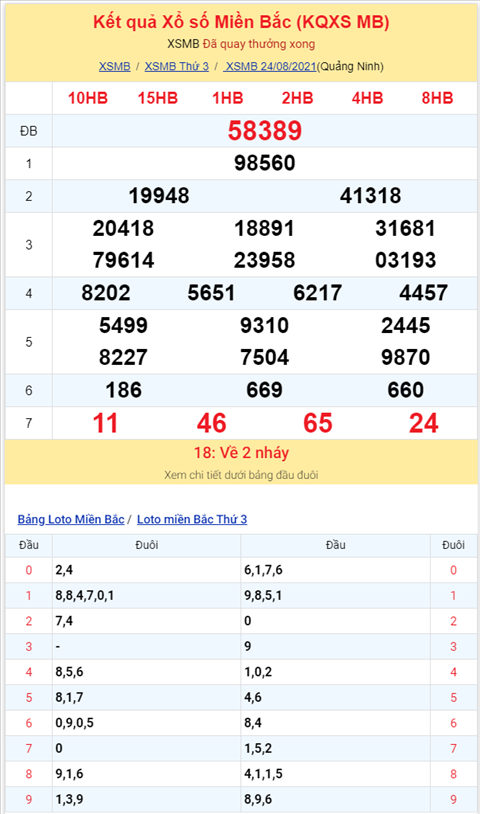Click fourth prize number 5651

point(212,293)
